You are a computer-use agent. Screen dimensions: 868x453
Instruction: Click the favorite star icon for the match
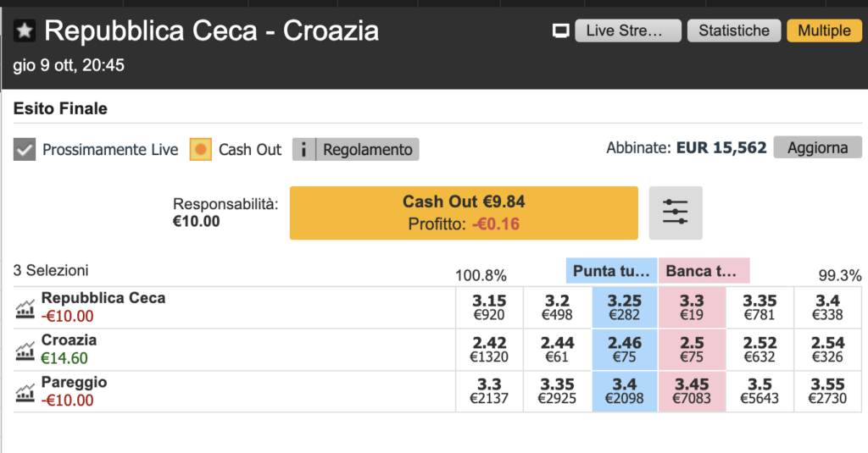tap(25, 32)
